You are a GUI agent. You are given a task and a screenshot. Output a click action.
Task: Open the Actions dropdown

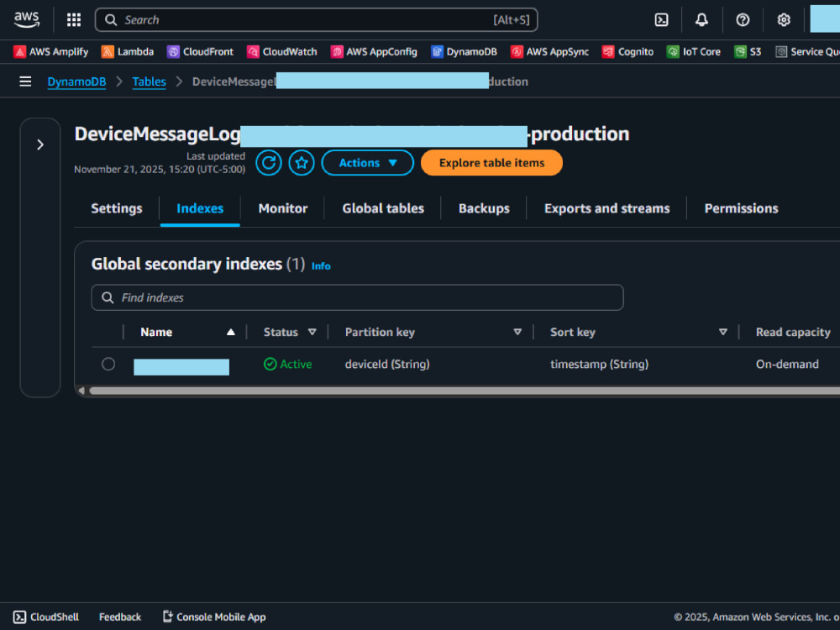pos(368,163)
